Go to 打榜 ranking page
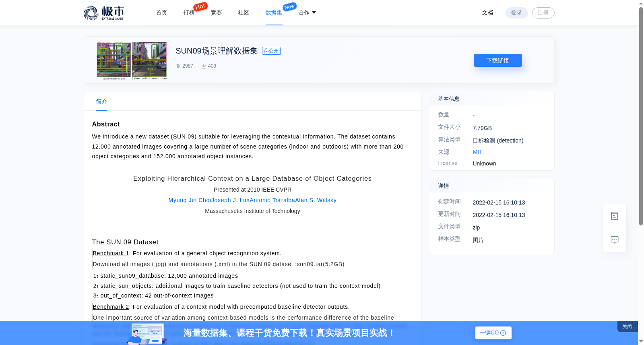 coord(189,13)
